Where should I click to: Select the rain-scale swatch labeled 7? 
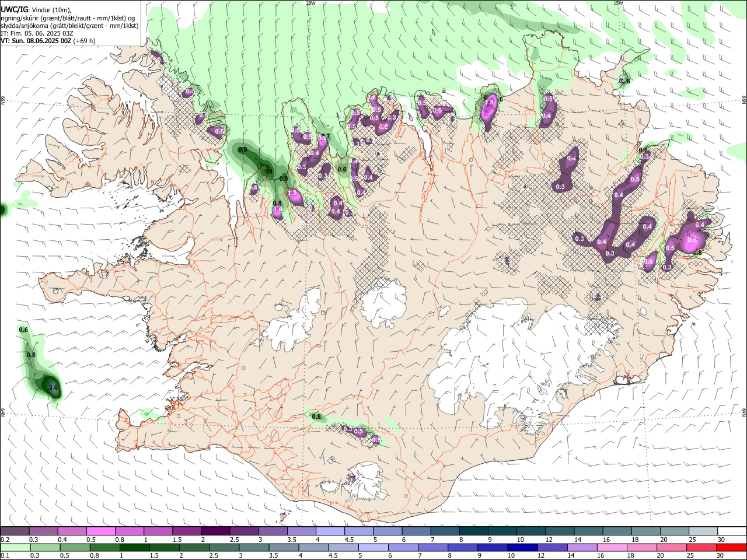pyautogui.click(x=432, y=547)
